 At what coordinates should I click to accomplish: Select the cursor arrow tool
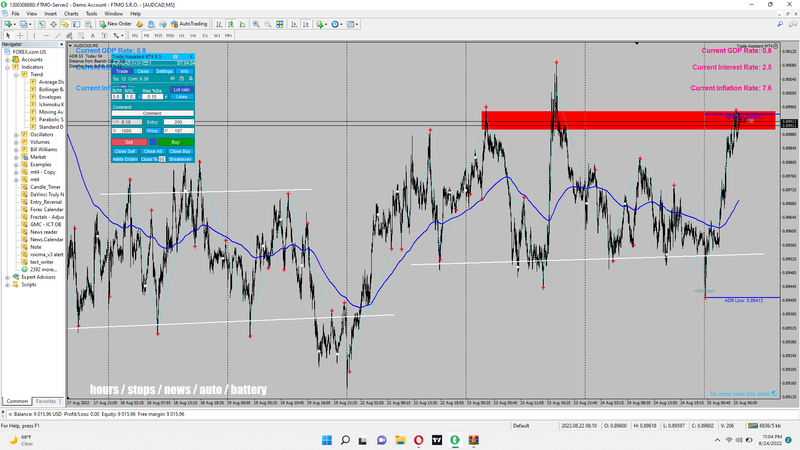point(8,35)
